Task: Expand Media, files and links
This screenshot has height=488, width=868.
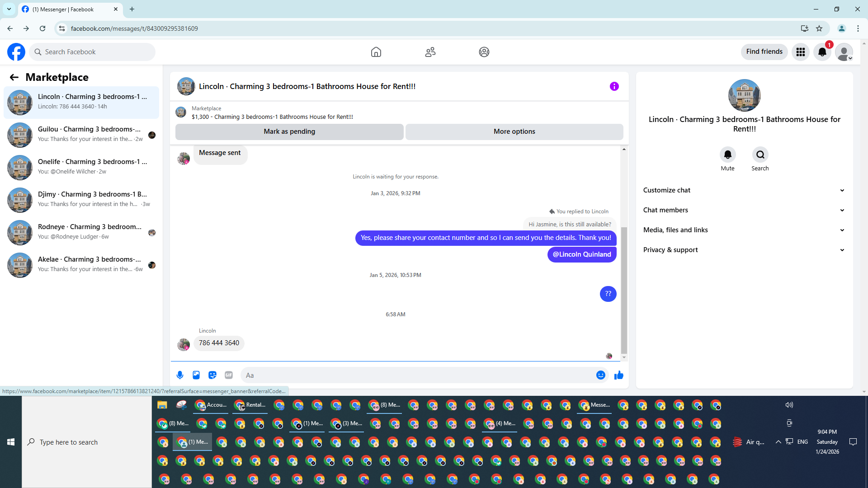Action: (744, 230)
